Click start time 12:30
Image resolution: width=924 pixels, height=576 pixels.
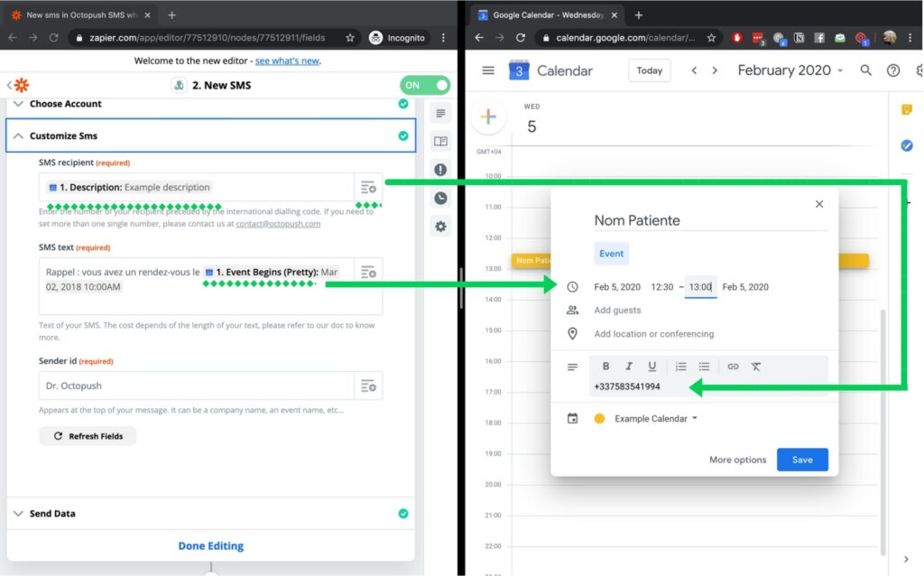[661, 287]
